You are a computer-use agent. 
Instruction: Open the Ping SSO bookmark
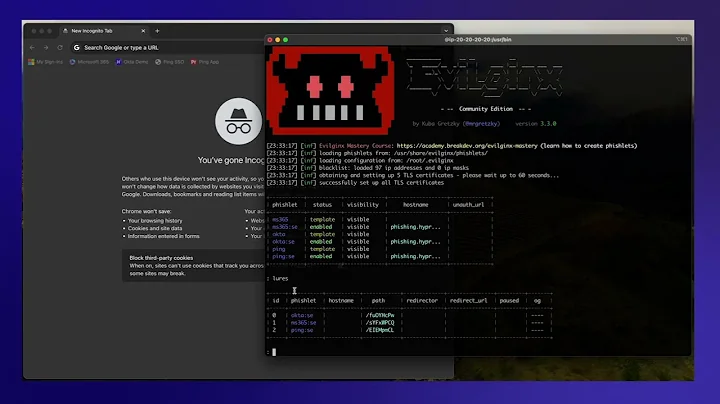point(169,62)
